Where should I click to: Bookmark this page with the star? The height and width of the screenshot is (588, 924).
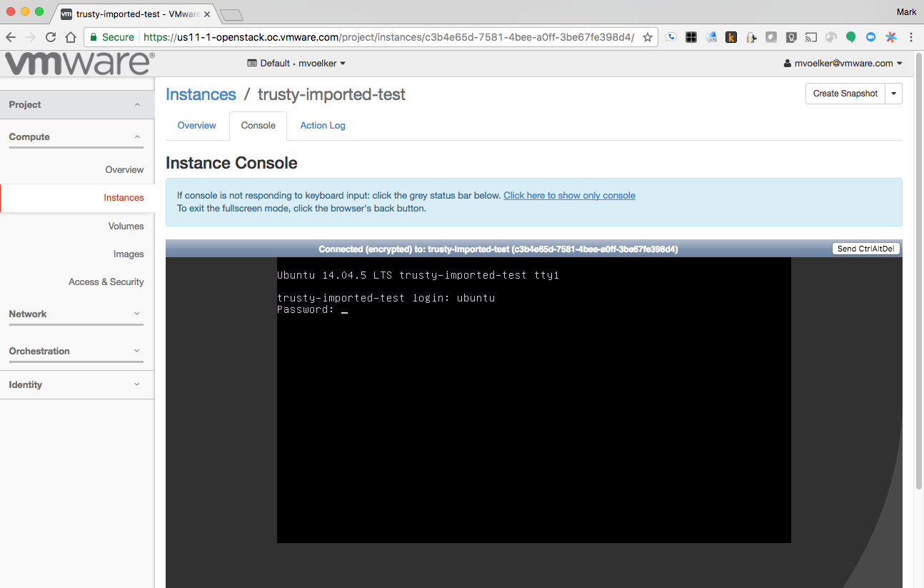tap(648, 37)
